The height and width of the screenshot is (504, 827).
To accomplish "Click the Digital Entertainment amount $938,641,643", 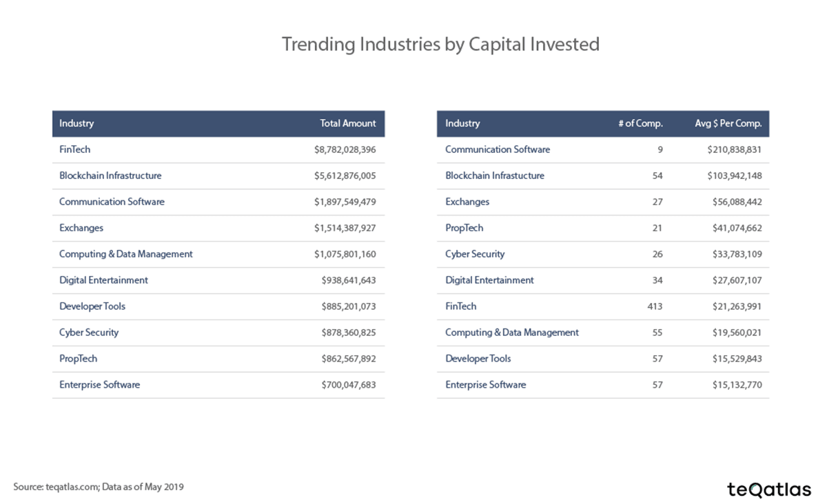I will pos(348,280).
